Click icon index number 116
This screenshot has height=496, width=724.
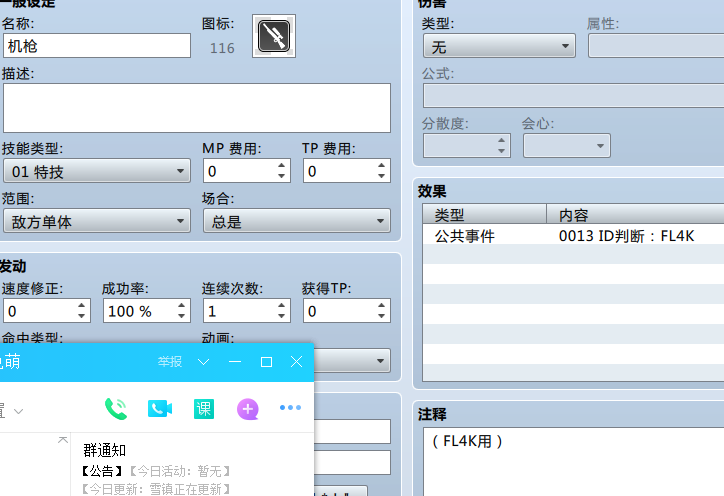click(222, 48)
